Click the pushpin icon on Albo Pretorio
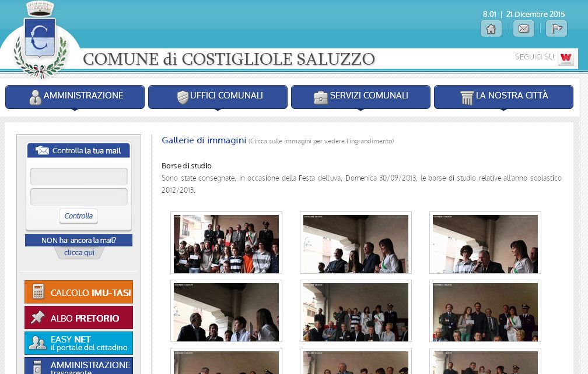The width and height of the screenshot is (588, 374). pos(38,318)
